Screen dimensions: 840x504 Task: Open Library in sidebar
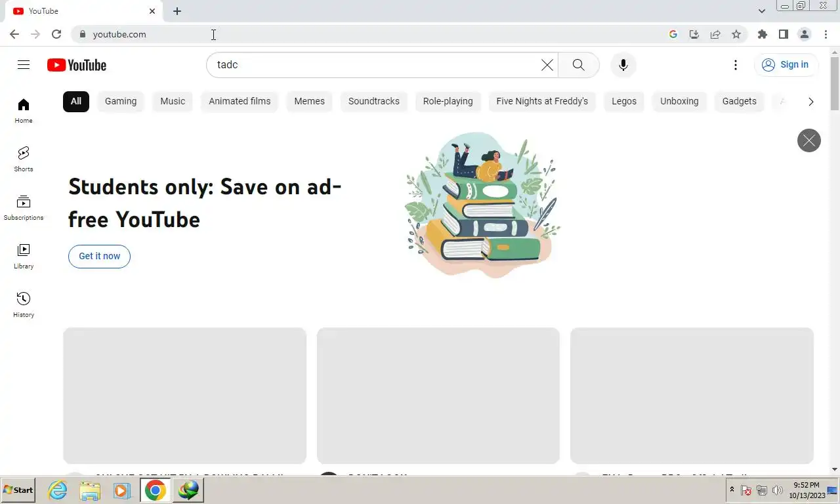24,257
